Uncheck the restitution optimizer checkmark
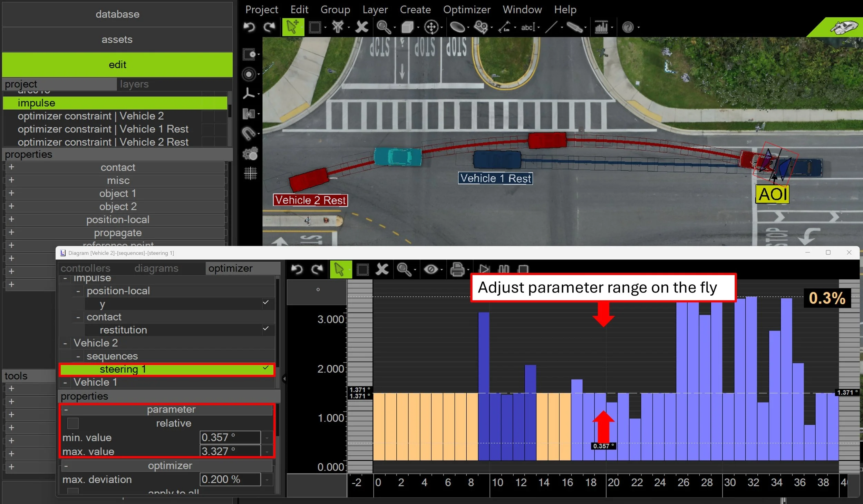This screenshot has height=504, width=863. [265, 329]
